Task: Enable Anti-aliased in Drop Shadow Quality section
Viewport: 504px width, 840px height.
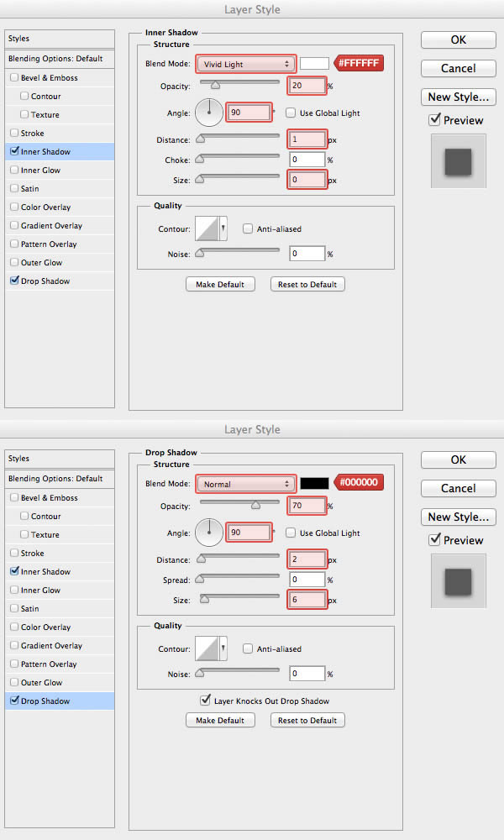Action: click(x=248, y=648)
